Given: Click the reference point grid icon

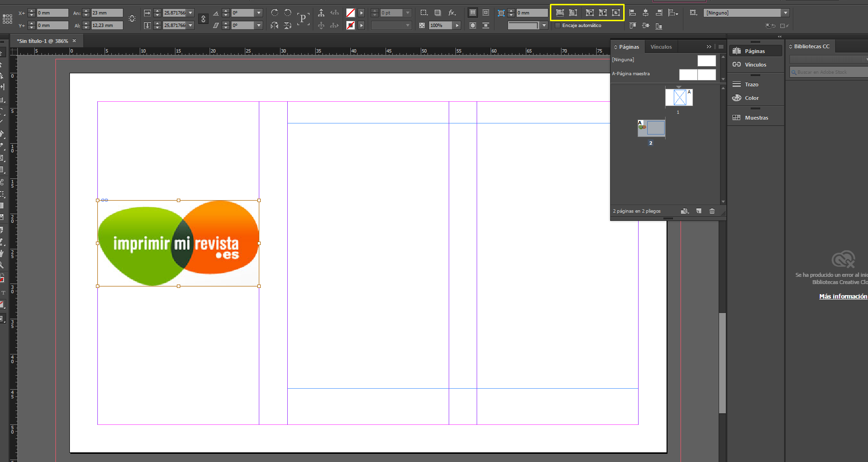Looking at the screenshot, I should 7,19.
